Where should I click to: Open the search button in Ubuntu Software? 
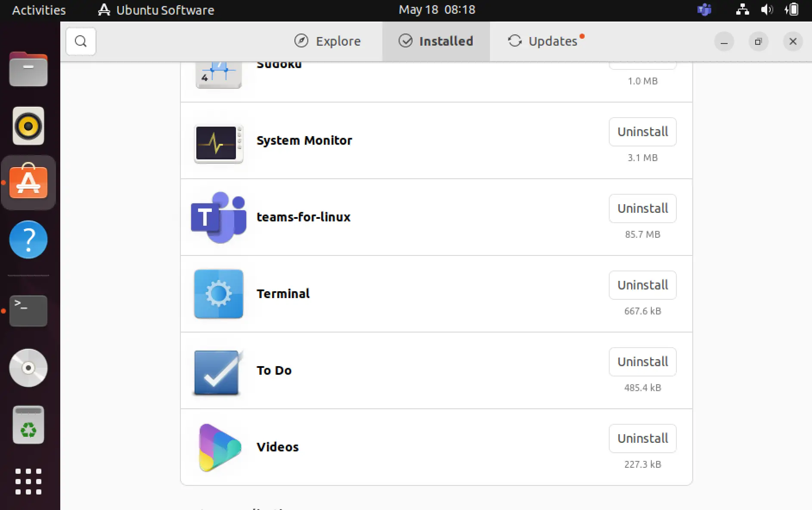tap(81, 41)
